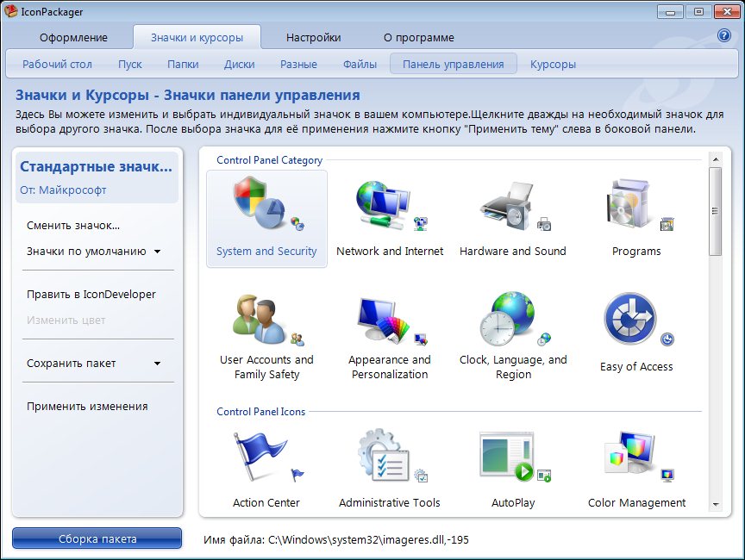Switch to the Оформление tab
The width and height of the screenshot is (745, 560).
[x=73, y=38]
